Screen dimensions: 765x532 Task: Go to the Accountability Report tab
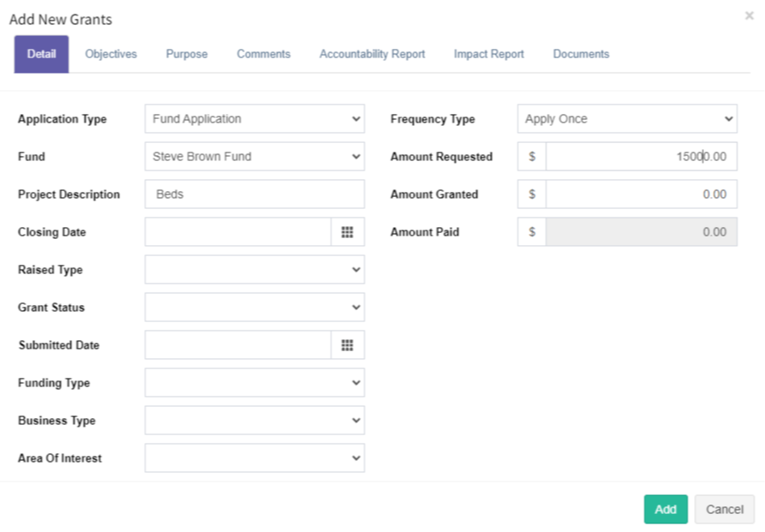[373, 54]
